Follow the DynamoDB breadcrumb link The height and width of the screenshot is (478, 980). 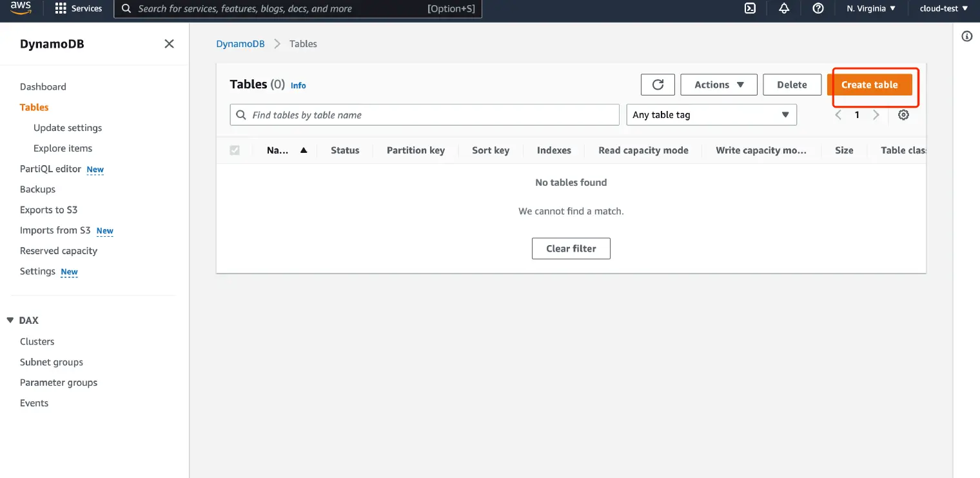(x=240, y=44)
